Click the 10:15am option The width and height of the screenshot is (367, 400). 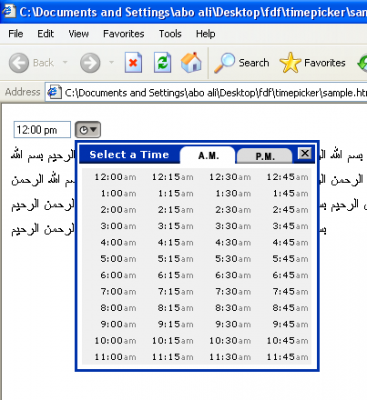point(173,341)
